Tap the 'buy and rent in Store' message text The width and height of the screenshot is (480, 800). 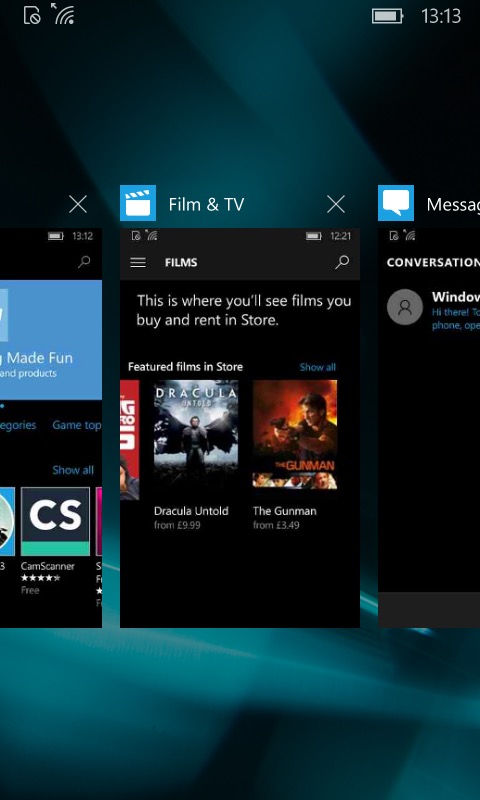[208, 321]
